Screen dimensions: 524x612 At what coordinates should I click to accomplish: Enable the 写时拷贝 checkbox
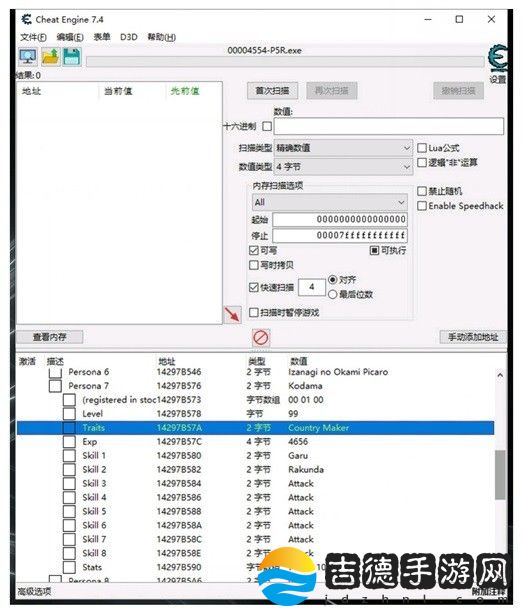point(254,265)
